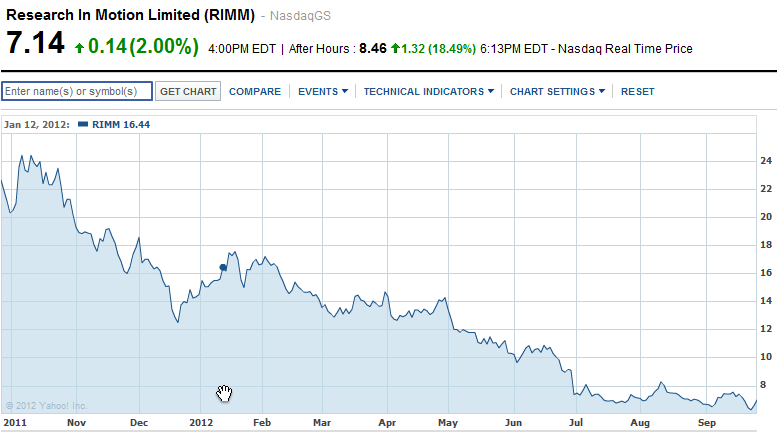Click the Research In Motion Limited (RIMM) title
777x432 pixels.
(x=130, y=15)
